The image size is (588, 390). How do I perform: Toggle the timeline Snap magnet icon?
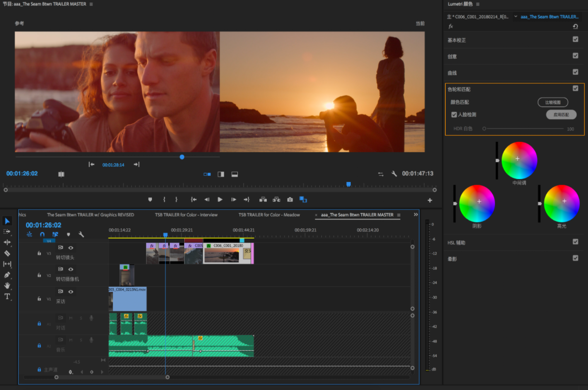(42, 235)
